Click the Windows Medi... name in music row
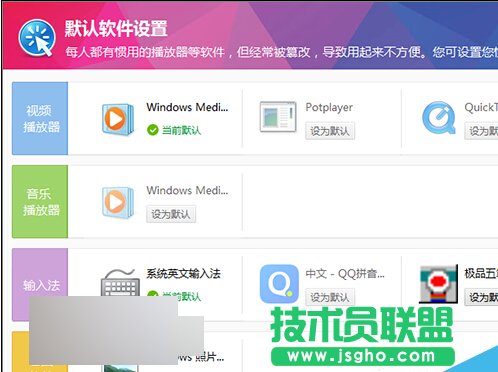The image size is (498, 372). click(x=187, y=190)
